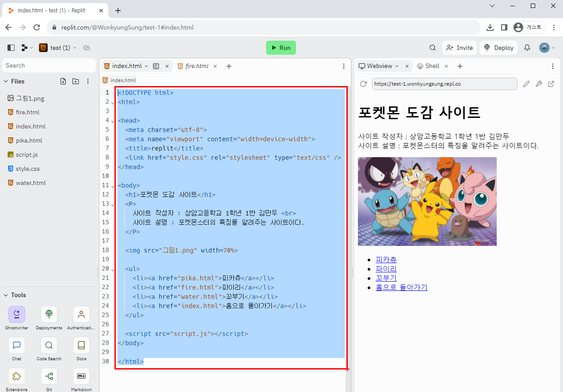Create a new folder with the add-folder icon
Screen dimensions: 563x392
tap(76, 81)
